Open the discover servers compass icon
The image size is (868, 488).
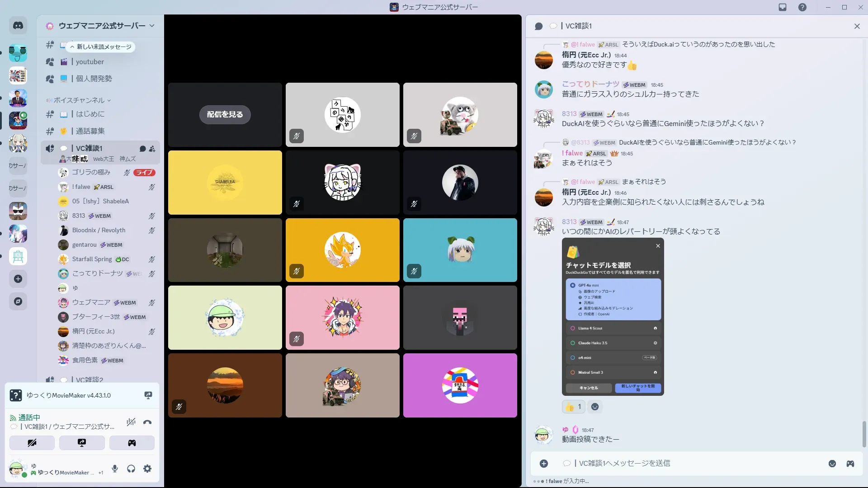[x=18, y=301]
